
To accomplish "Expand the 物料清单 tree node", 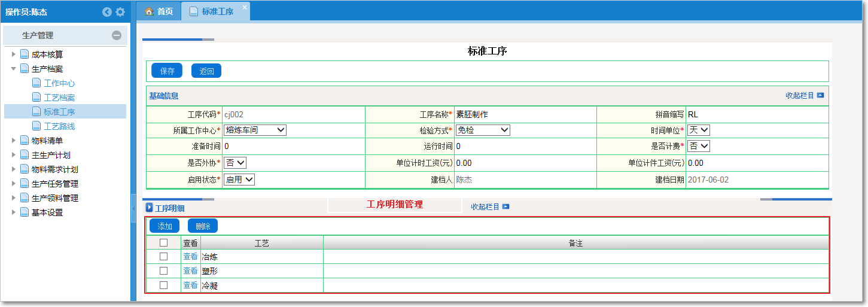I will pos(14,141).
